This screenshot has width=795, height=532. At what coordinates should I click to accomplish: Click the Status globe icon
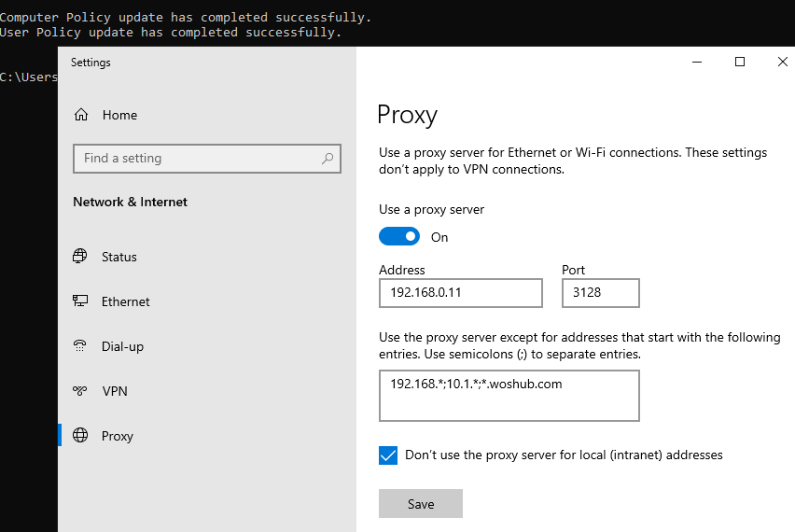coord(81,257)
